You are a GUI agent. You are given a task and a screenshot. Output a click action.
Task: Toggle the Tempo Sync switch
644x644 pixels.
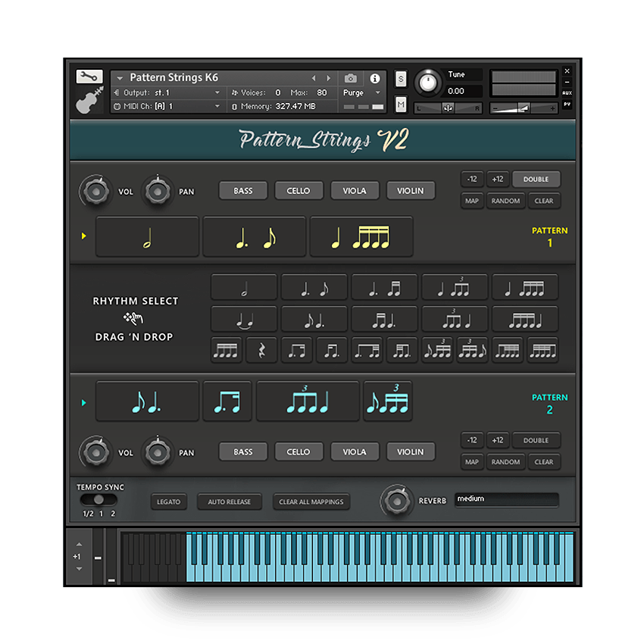click(99, 500)
